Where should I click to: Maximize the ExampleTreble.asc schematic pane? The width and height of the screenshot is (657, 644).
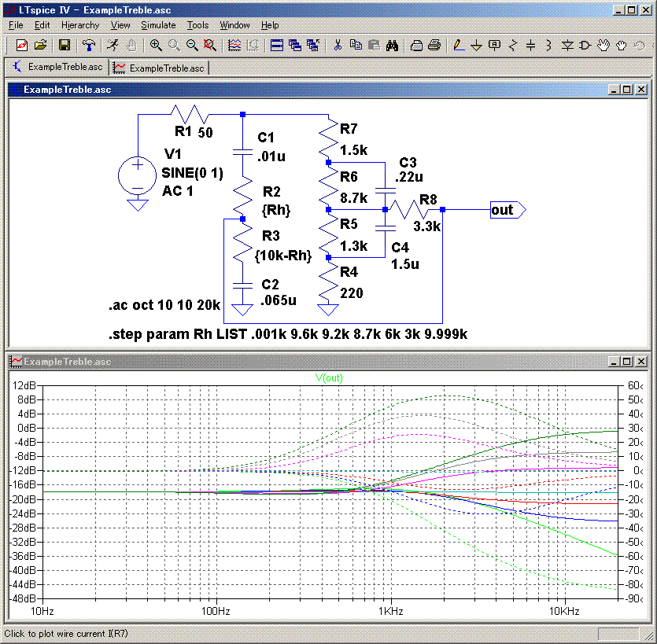(x=627, y=89)
